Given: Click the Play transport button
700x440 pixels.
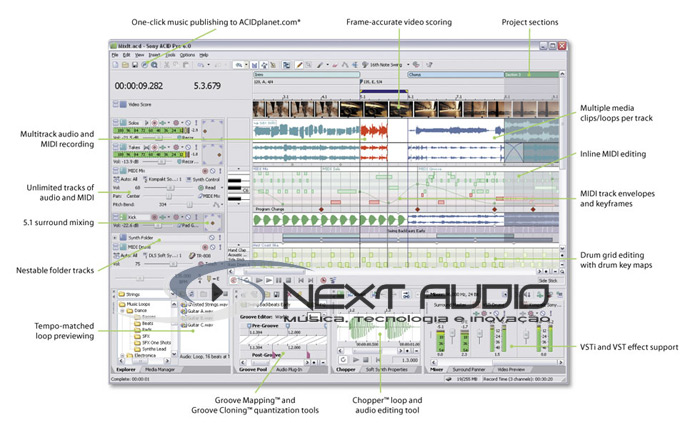Looking at the screenshot, I should [269, 280].
